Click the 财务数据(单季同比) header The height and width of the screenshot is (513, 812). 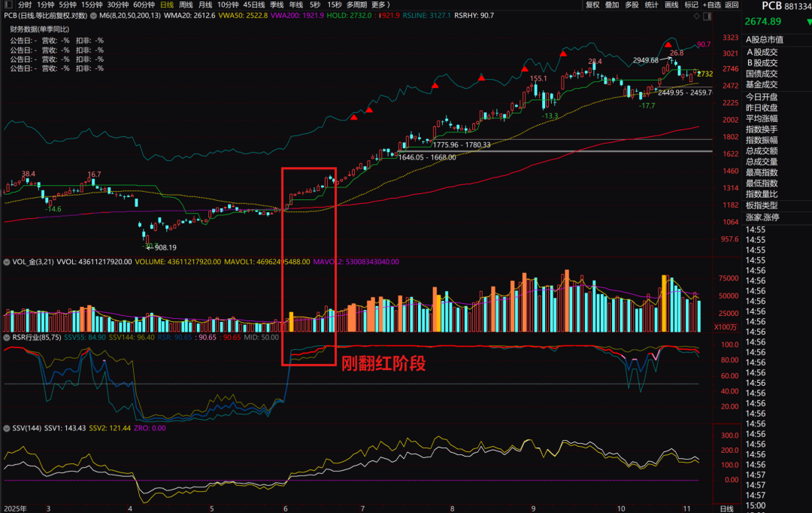point(39,29)
